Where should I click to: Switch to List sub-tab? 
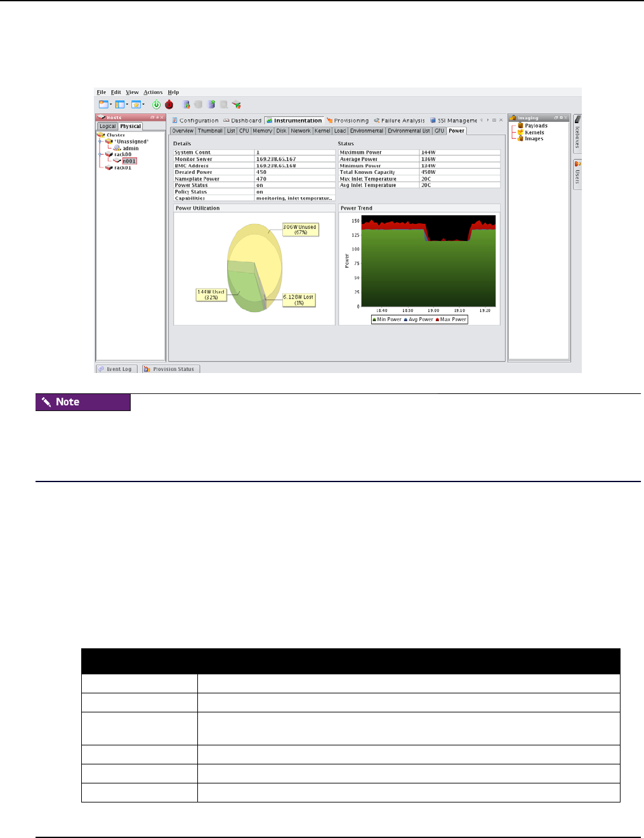[x=231, y=131]
